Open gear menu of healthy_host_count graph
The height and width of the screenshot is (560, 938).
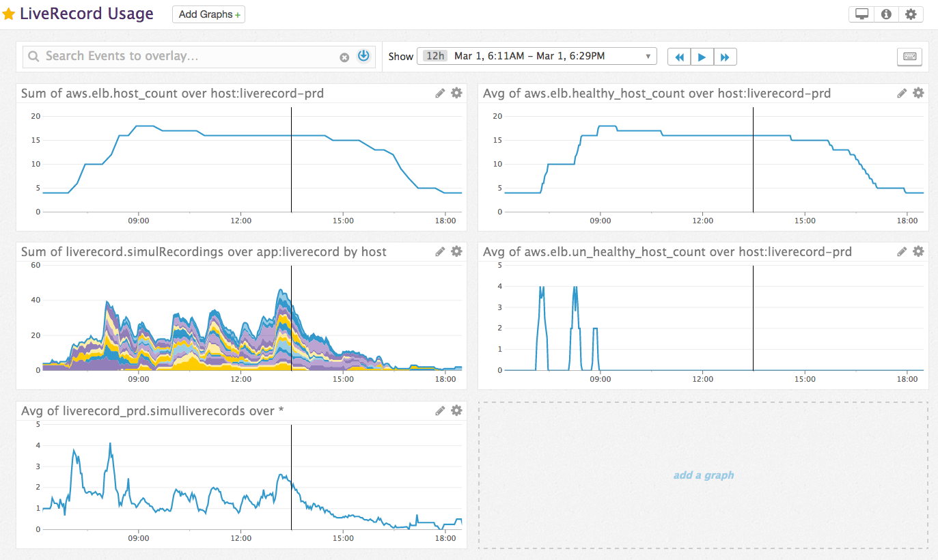918,93
